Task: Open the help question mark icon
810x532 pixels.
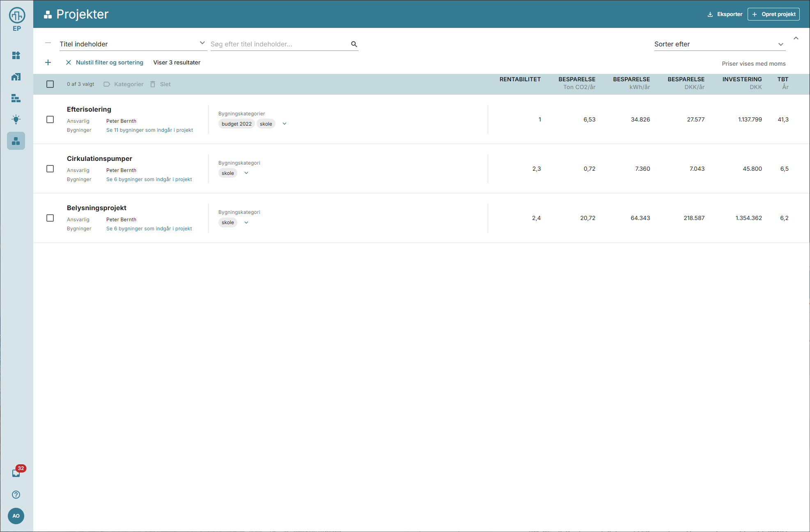Action: tap(16, 495)
